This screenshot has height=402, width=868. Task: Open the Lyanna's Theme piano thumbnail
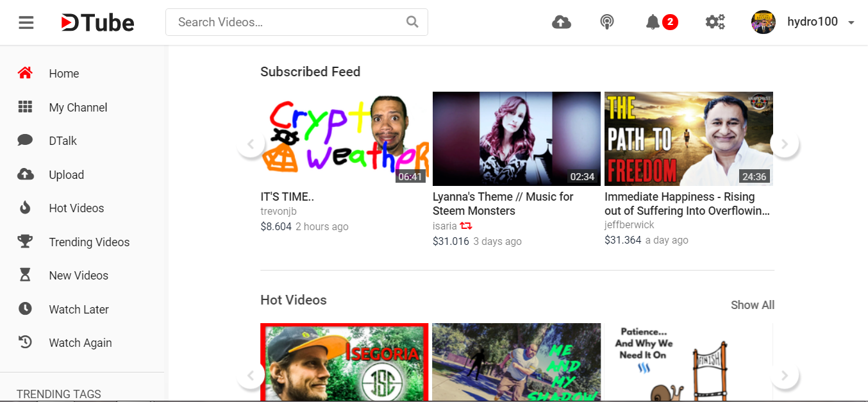point(517,138)
